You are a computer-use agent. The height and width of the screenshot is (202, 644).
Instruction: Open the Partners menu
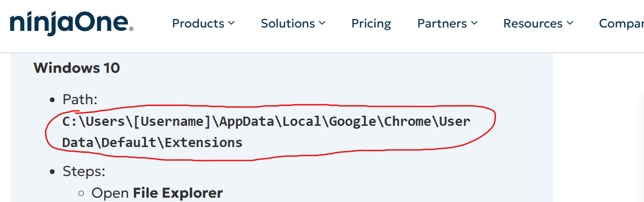[x=447, y=23]
